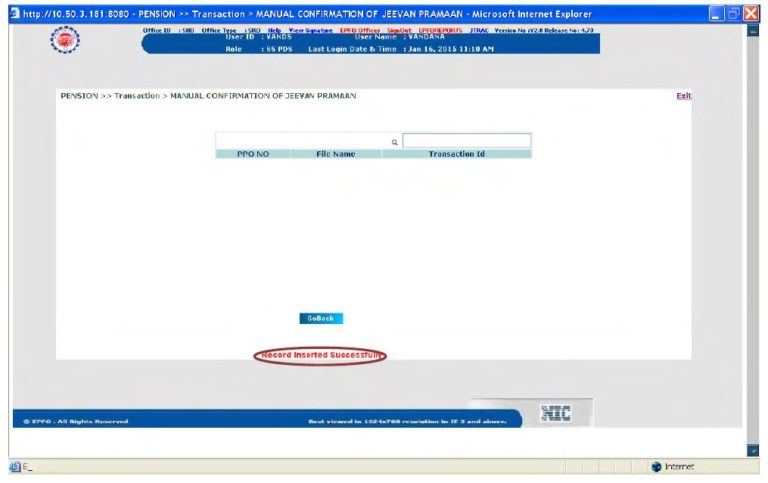Click the Transaction Id column header

coord(456,155)
